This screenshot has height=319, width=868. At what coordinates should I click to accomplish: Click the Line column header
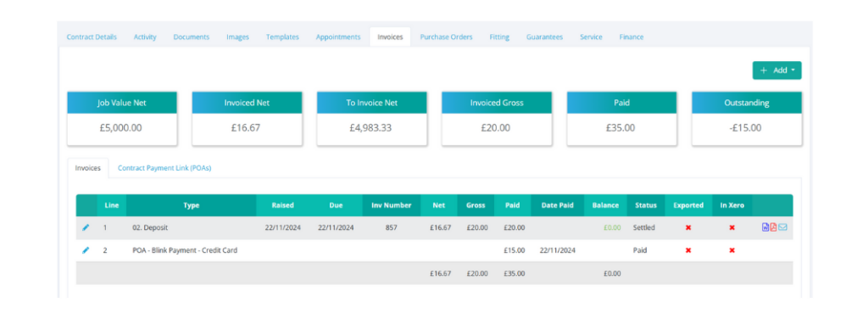pyautogui.click(x=112, y=205)
